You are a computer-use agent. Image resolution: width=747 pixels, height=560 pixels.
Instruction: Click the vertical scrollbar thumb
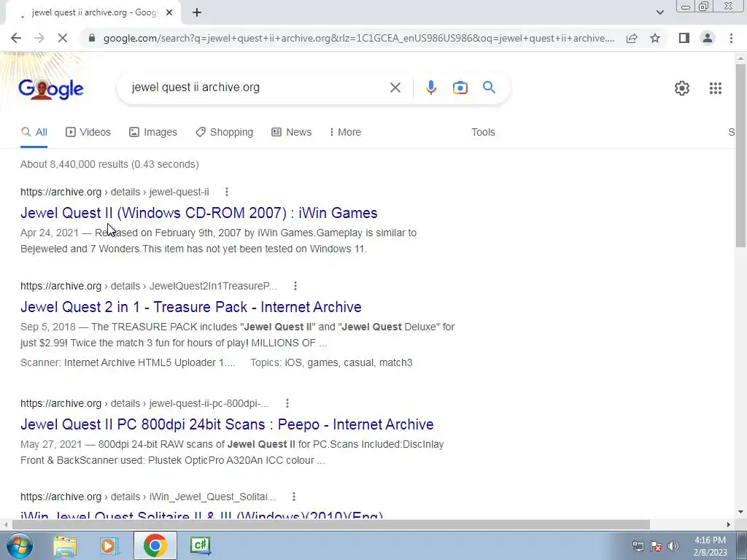click(741, 155)
